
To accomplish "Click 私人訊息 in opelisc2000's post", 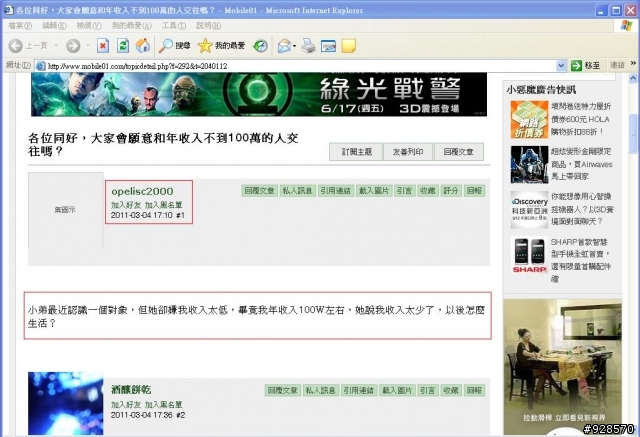I will tap(298, 191).
